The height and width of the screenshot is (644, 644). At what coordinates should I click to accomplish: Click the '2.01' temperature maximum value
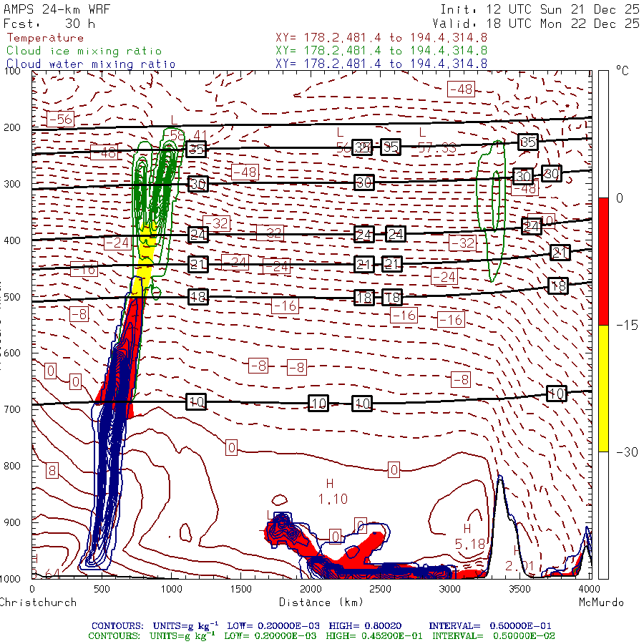[519, 567]
